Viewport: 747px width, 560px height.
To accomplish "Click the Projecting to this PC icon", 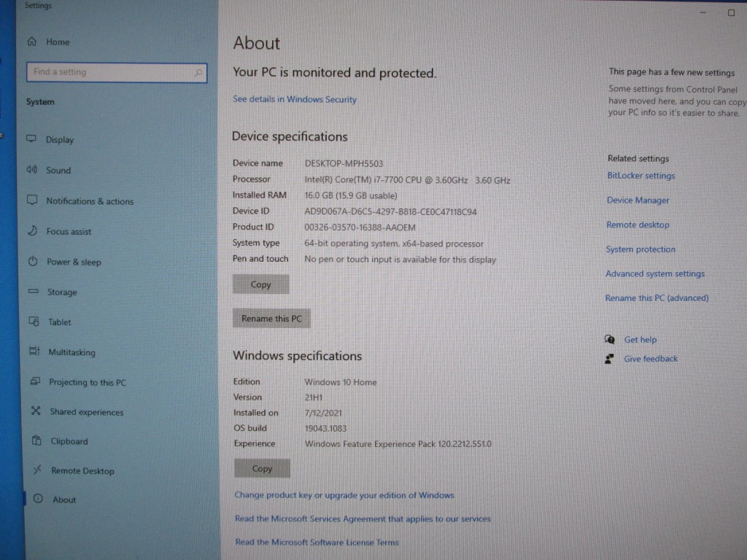I will pos(35,381).
